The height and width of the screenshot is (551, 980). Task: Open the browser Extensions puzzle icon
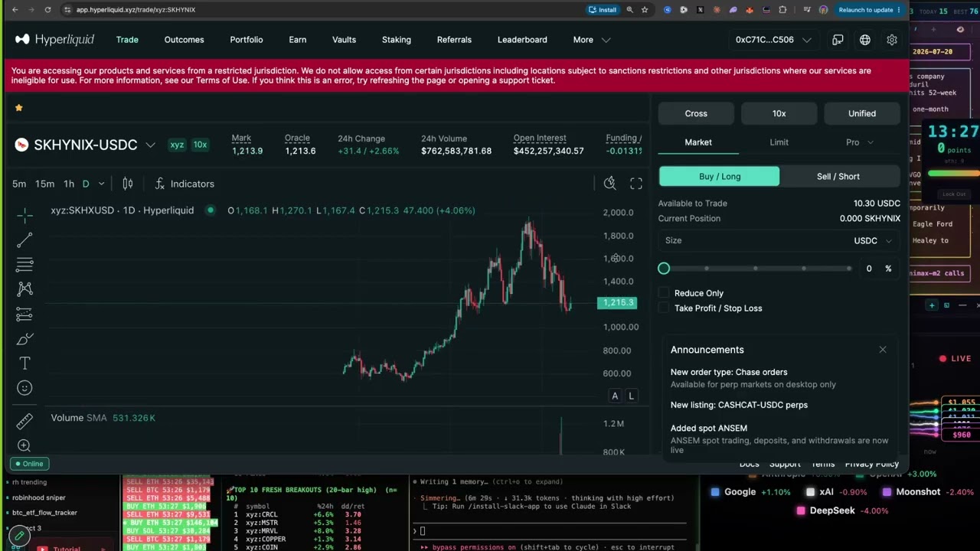pos(782,10)
